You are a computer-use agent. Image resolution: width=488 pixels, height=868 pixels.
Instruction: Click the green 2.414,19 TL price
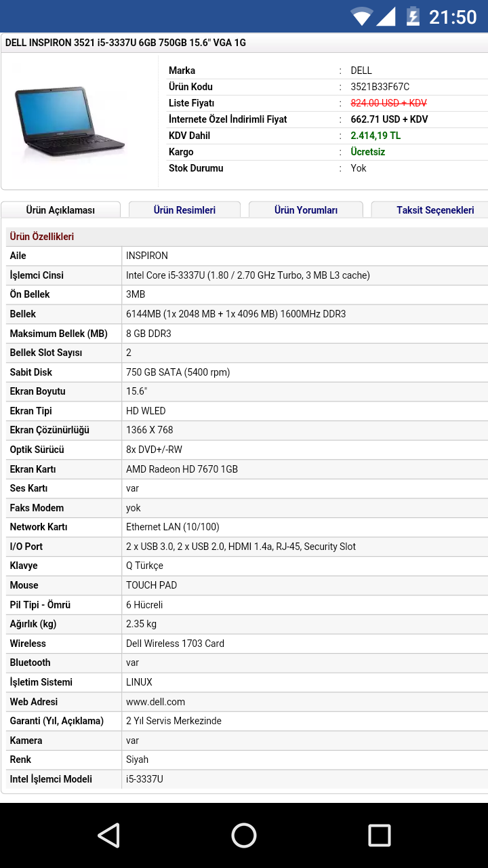(375, 136)
